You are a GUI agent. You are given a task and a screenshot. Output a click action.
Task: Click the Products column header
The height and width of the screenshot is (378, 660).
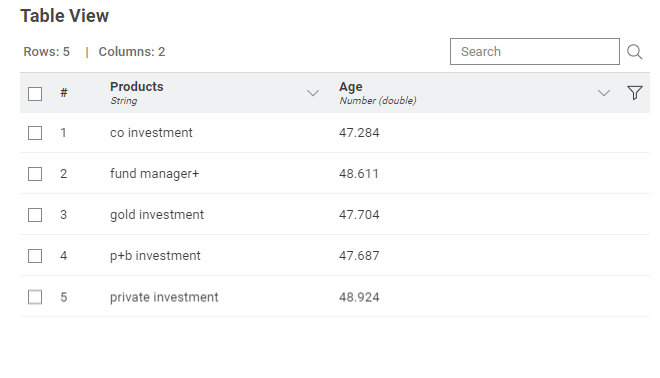point(136,86)
